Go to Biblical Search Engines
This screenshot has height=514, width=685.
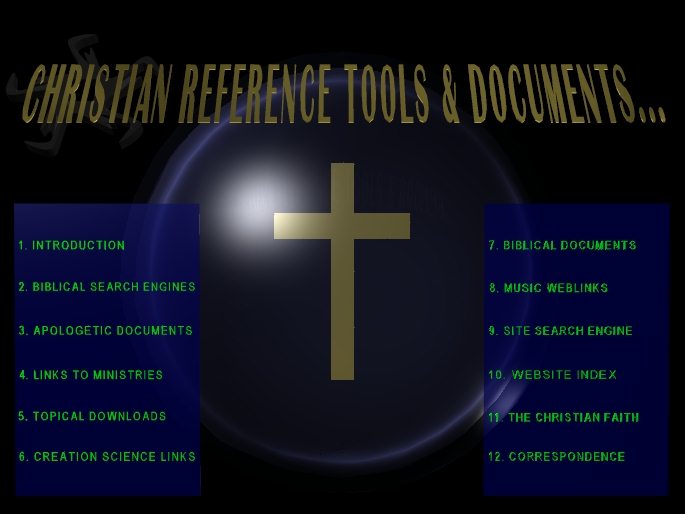(107, 287)
